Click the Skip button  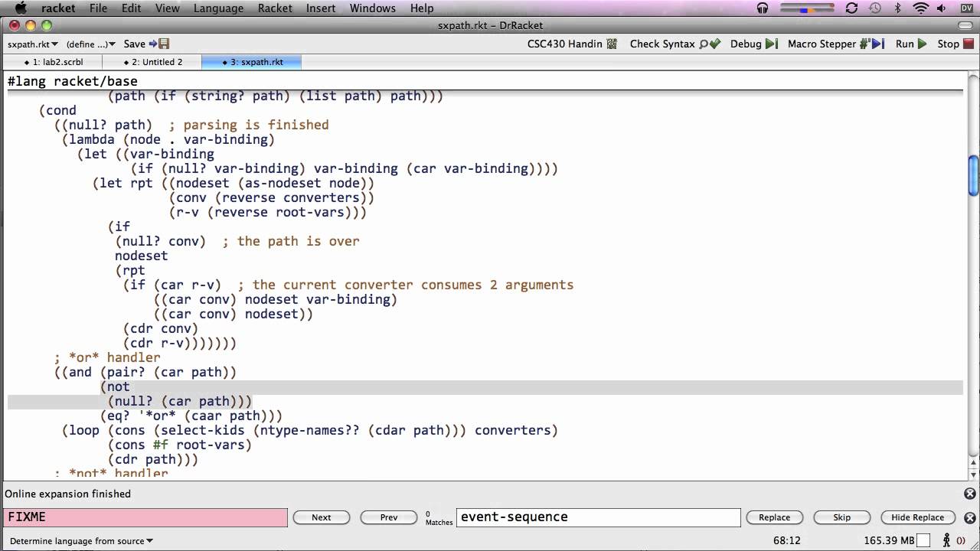[x=841, y=517]
